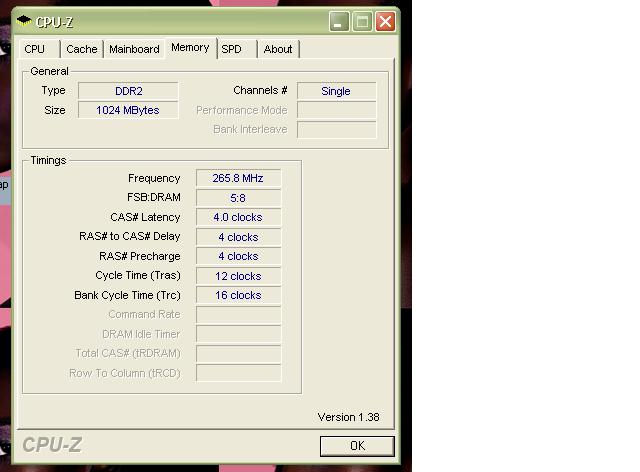Viewport: 640px width, 472px height.
Task: Switch to the CPU tab
Action: point(39,49)
